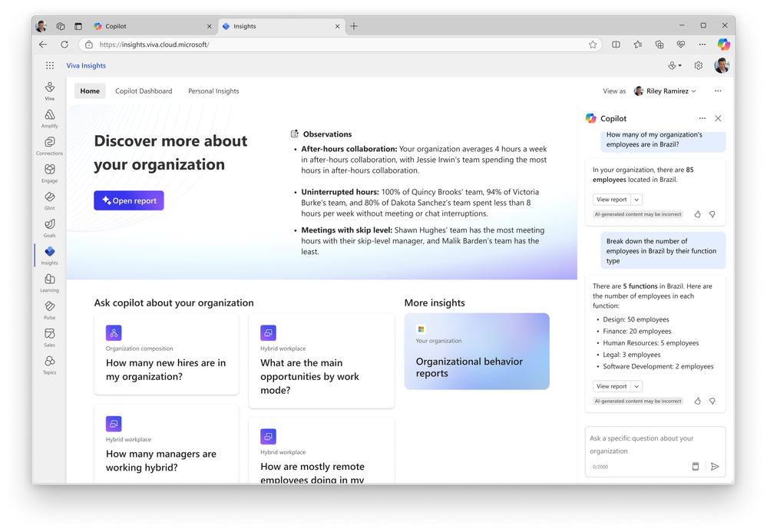Open the Glint app
This screenshot has width=767, height=532.
pyautogui.click(x=49, y=200)
